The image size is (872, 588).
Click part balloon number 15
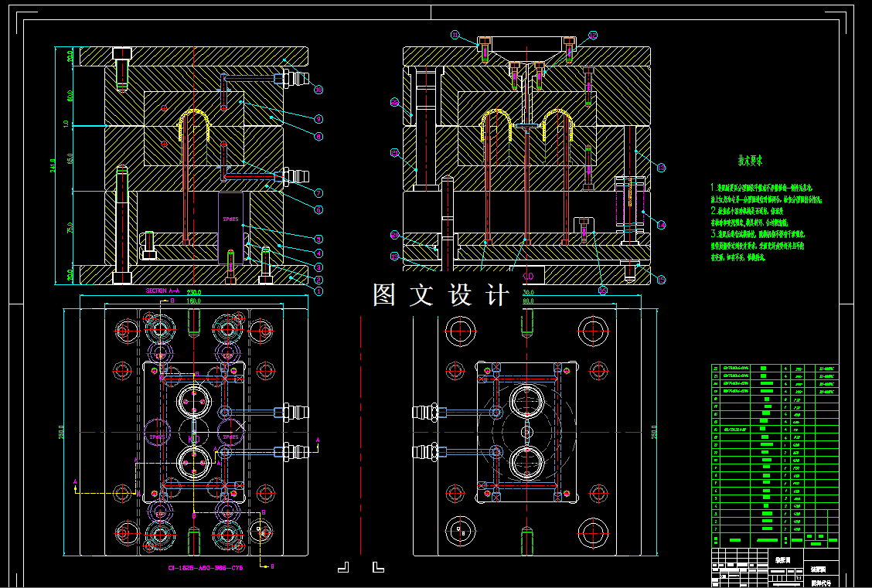(661, 280)
